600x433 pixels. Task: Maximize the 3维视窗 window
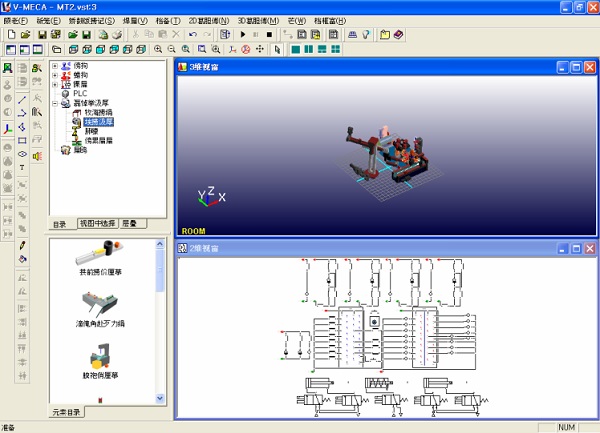point(576,68)
